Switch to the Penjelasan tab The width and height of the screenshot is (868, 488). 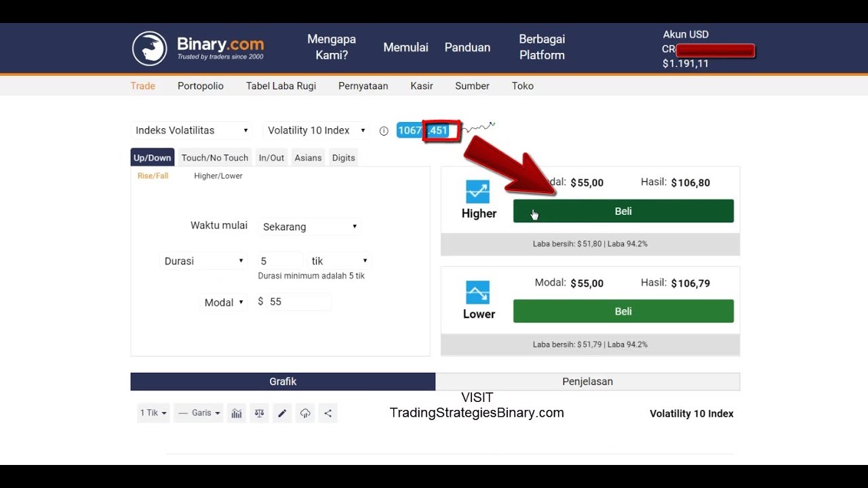pyautogui.click(x=587, y=382)
